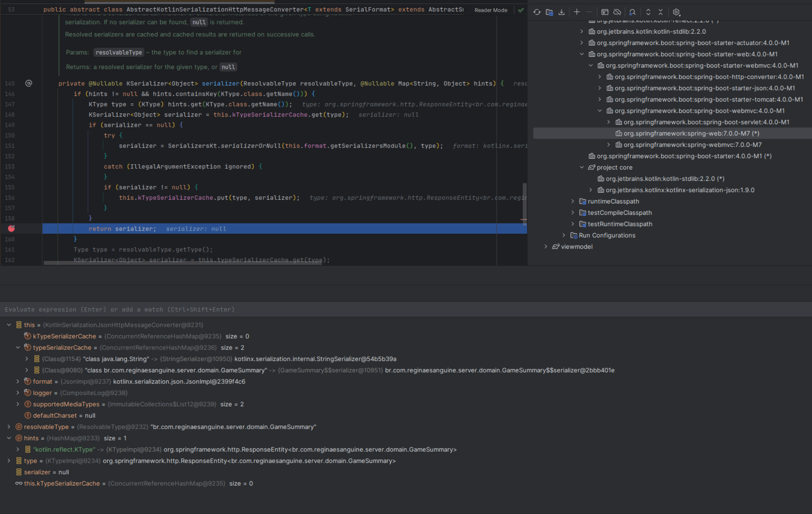Click the editor horizontal scrollbar
Screen dimensions: 812x514
point(183,263)
